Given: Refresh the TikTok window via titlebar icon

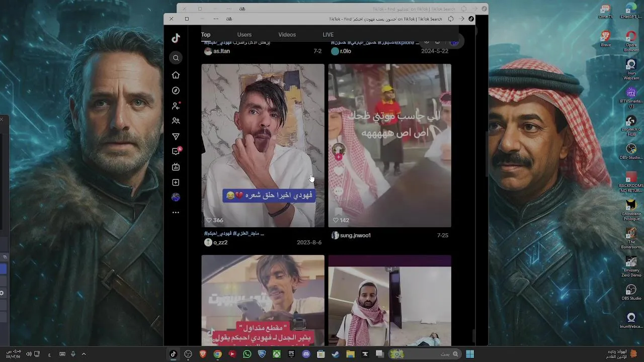Looking at the screenshot, I should pos(451,19).
